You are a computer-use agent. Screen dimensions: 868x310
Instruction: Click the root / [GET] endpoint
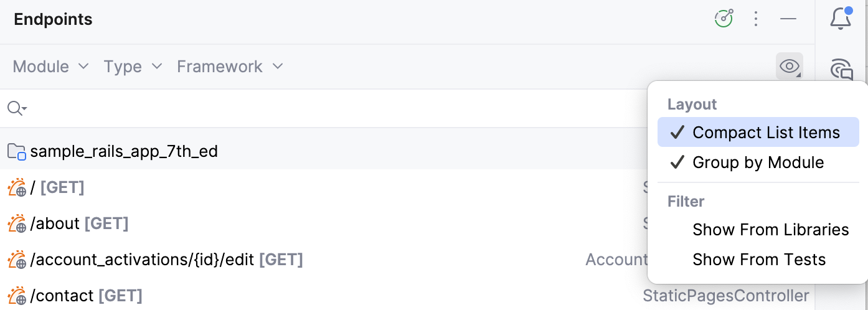coord(57,187)
